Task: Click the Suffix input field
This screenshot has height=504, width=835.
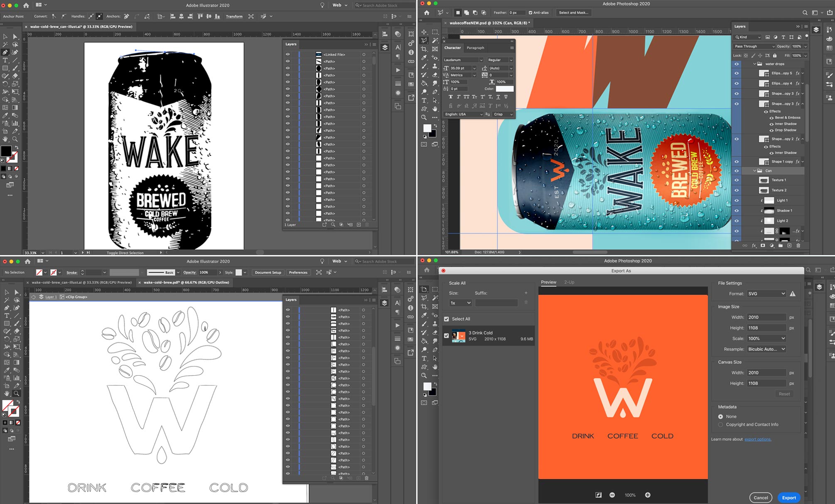Action: (496, 303)
